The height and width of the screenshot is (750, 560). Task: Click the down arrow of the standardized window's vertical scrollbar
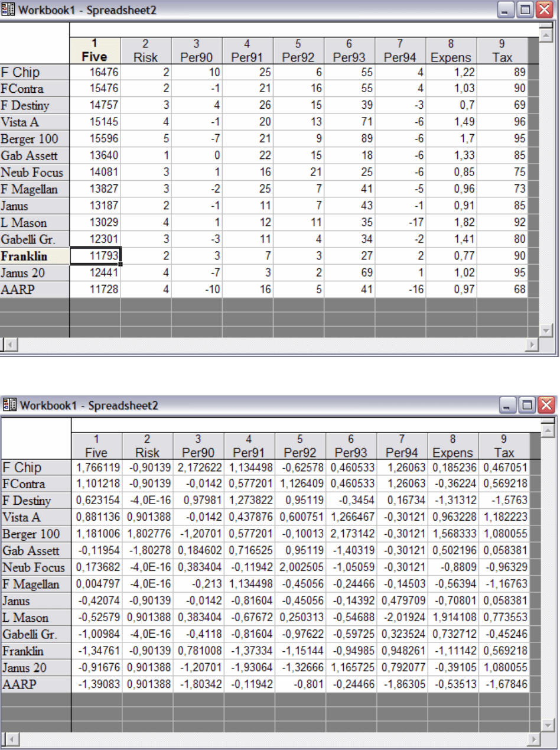pyautogui.click(x=548, y=726)
